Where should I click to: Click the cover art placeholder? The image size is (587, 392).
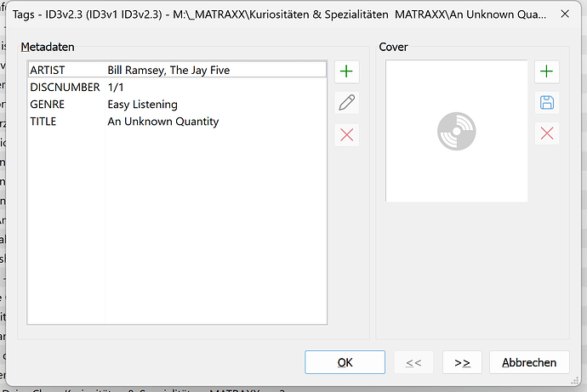pos(456,131)
